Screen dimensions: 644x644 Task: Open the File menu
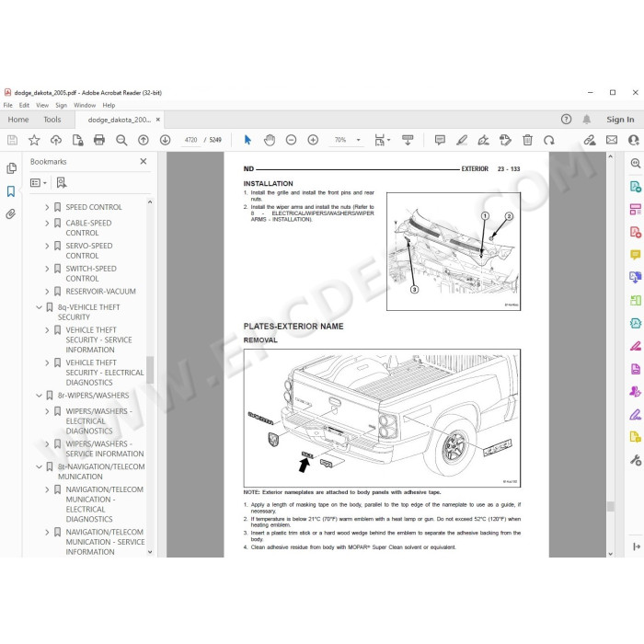[7, 105]
